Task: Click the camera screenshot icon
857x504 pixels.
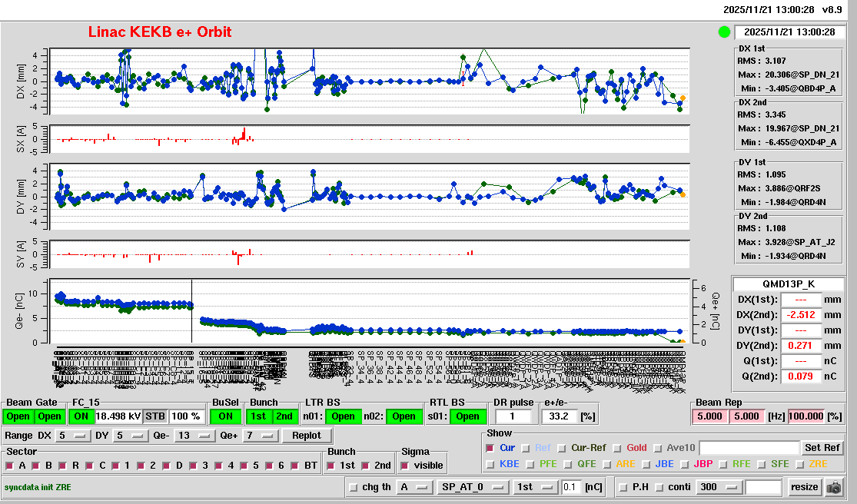Action: point(833,487)
